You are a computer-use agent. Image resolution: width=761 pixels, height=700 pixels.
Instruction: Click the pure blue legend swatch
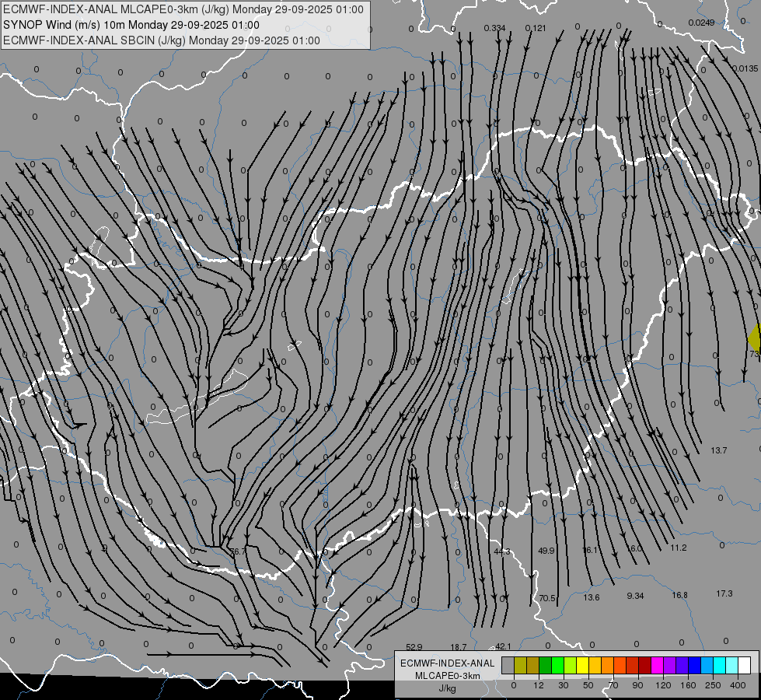[x=695, y=665]
